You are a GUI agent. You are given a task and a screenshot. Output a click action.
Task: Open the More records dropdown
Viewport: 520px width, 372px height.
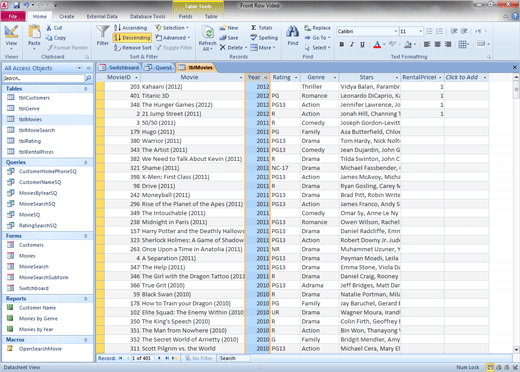click(263, 48)
